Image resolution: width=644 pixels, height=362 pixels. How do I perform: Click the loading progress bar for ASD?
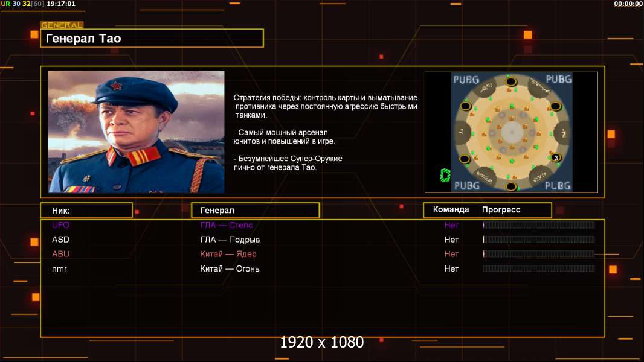[539, 240]
